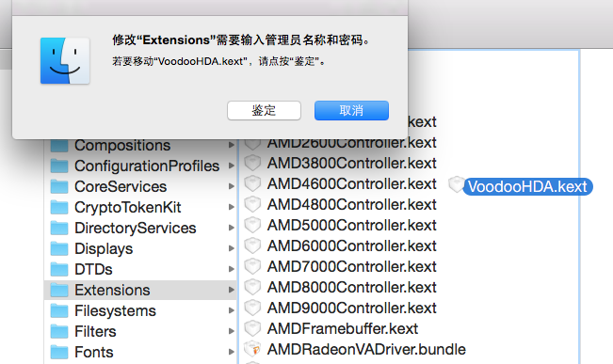The image size is (613, 364).
Task: Click the AMDFramebuffer.kext shield icon
Action: (x=252, y=328)
